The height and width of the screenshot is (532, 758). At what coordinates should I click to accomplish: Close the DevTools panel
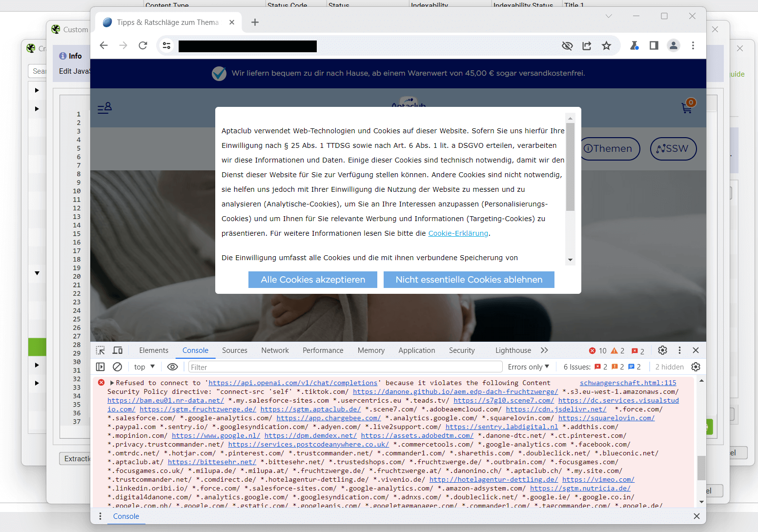click(696, 350)
